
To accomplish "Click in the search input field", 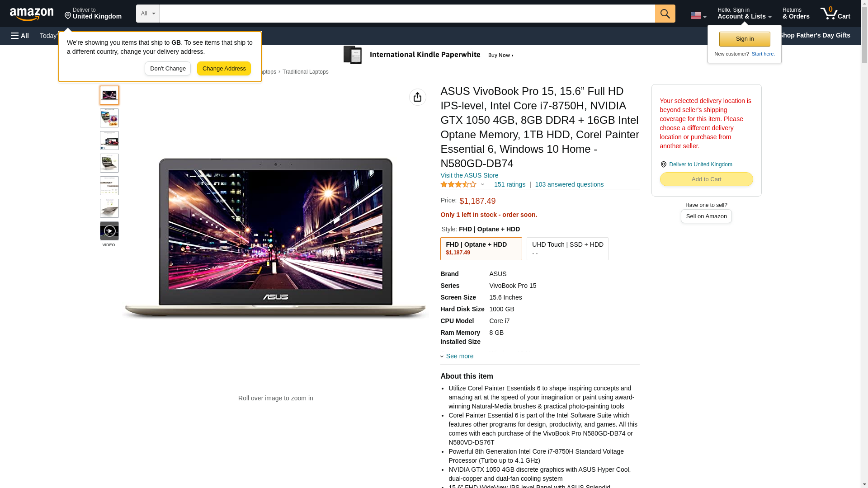I will [x=407, y=14].
